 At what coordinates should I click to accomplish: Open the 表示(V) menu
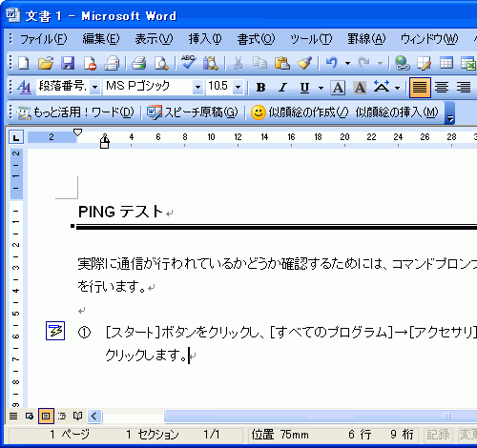[154, 39]
